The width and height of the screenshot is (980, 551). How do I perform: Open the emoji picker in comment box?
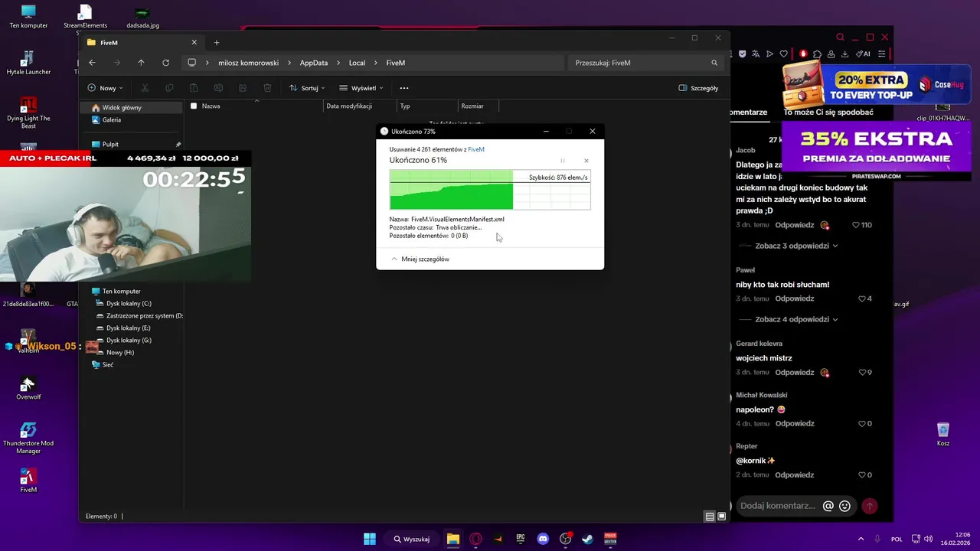[844, 506]
